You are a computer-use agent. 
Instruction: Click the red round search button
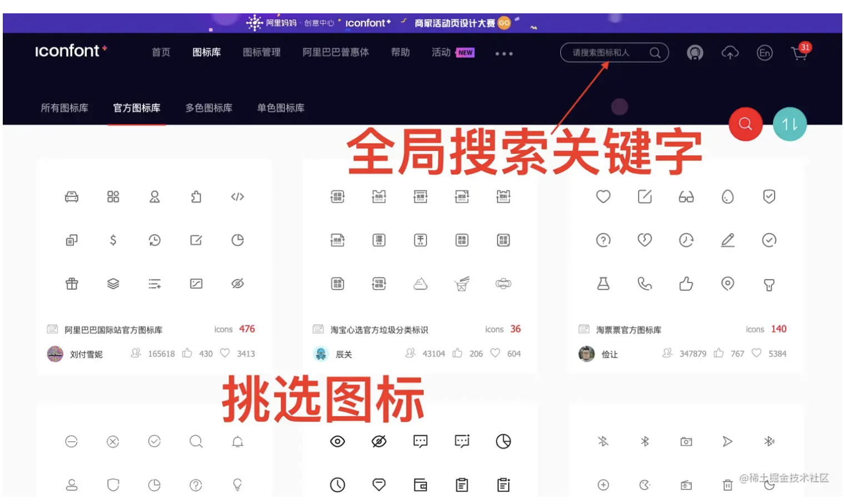tap(745, 124)
